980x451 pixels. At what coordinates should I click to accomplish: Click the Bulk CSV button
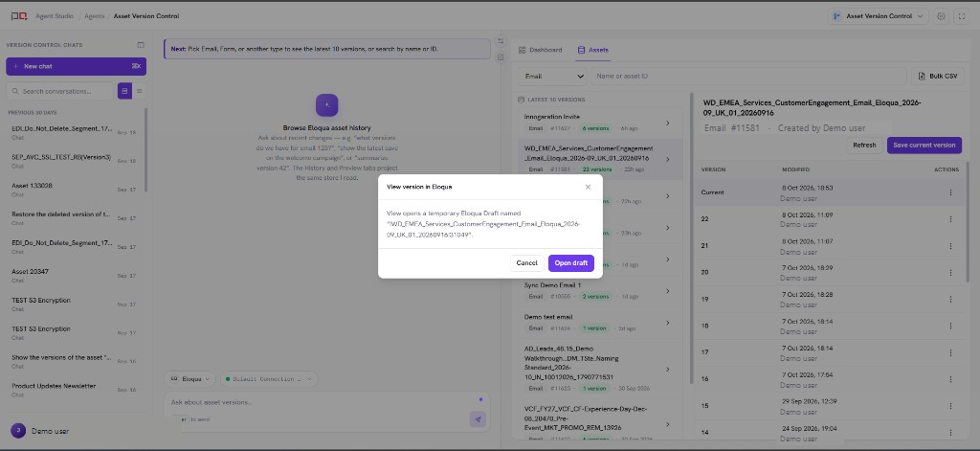click(938, 77)
